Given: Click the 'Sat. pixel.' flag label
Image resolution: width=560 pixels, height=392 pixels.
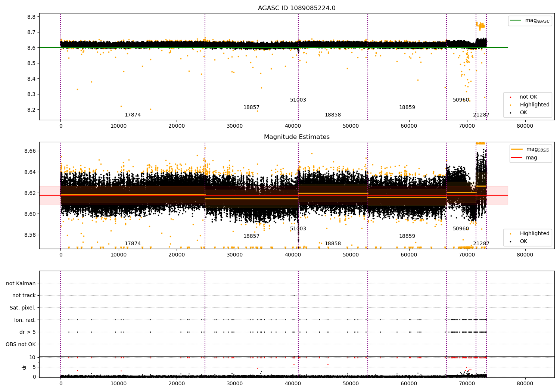Looking at the screenshot, I should (x=22, y=308).
